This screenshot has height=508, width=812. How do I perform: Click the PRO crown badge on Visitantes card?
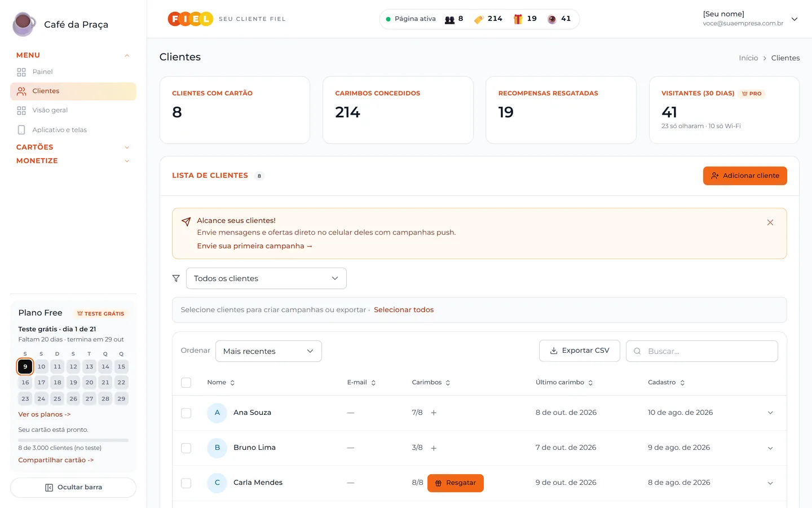pos(752,94)
